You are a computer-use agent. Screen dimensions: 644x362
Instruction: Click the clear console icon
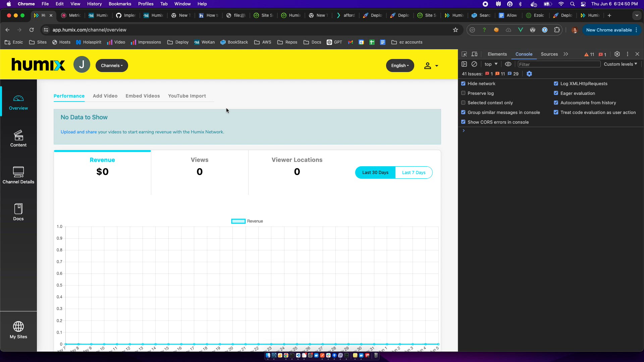(474, 64)
